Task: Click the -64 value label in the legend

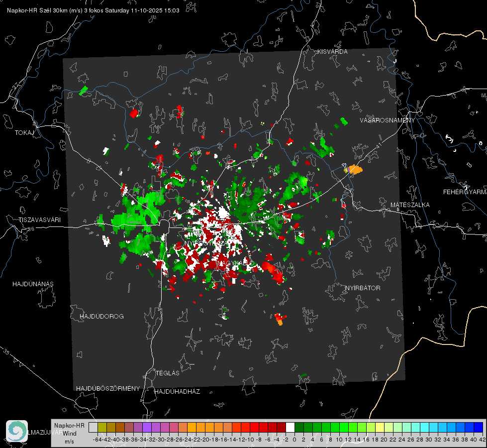Action: pos(97,440)
